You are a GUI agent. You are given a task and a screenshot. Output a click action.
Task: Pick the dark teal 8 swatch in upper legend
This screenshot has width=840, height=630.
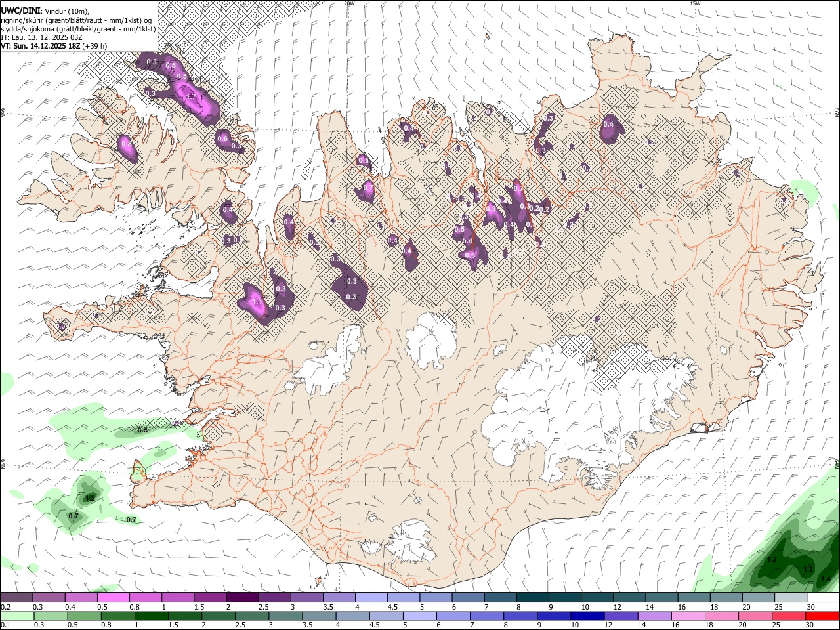coord(532,598)
